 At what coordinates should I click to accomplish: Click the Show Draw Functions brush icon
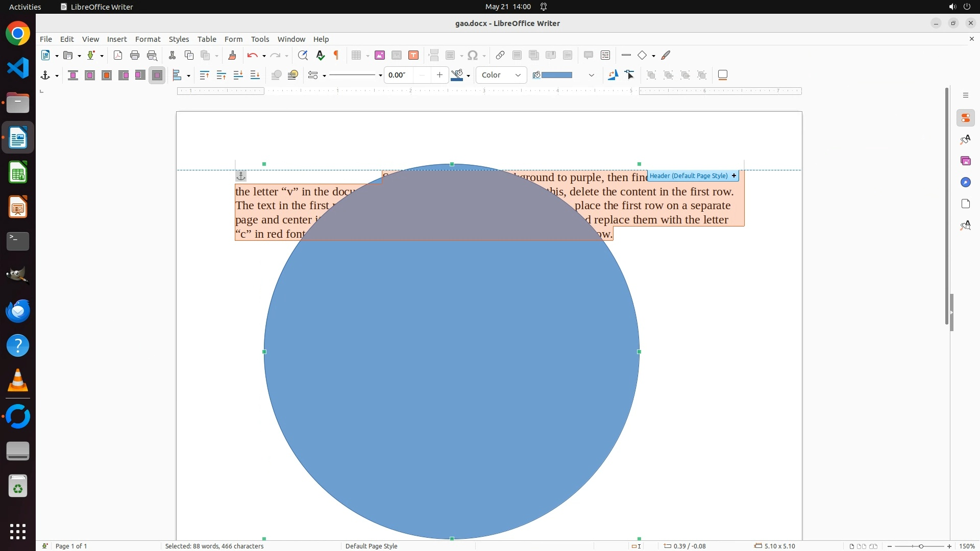pos(666,55)
